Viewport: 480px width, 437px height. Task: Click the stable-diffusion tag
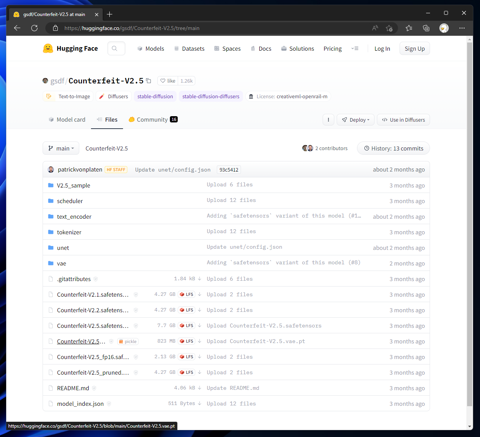pyautogui.click(x=155, y=96)
